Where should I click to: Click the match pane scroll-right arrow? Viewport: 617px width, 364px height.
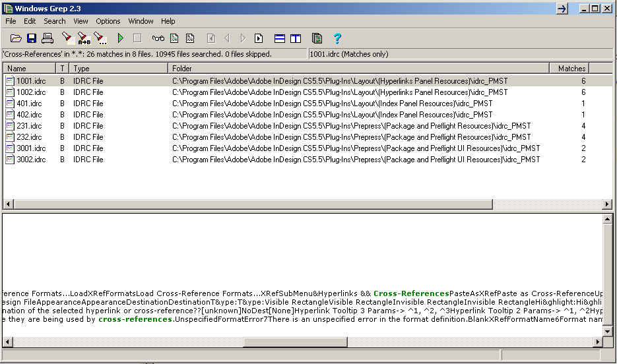click(x=598, y=342)
